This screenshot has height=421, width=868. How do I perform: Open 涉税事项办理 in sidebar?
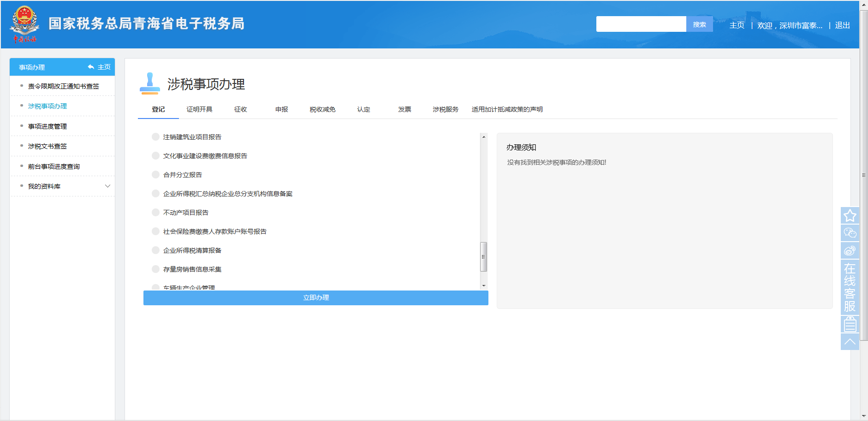(48, 106)
